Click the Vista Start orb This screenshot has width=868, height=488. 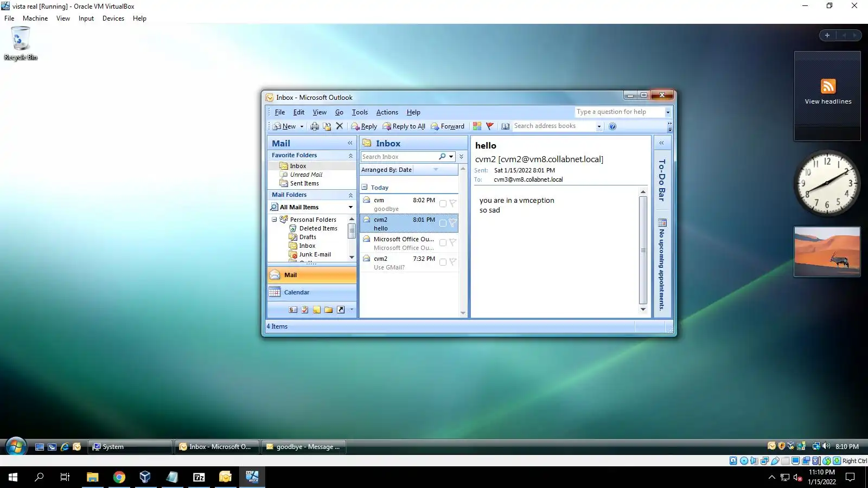16,447
